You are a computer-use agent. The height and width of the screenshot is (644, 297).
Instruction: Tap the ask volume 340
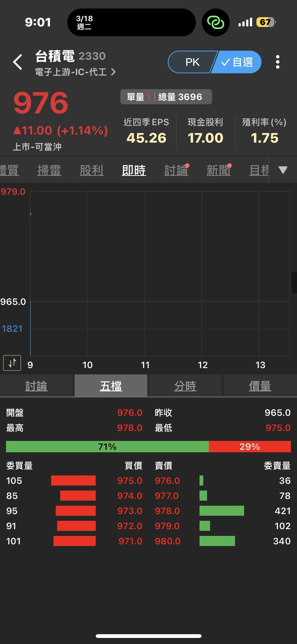(282, 541)
